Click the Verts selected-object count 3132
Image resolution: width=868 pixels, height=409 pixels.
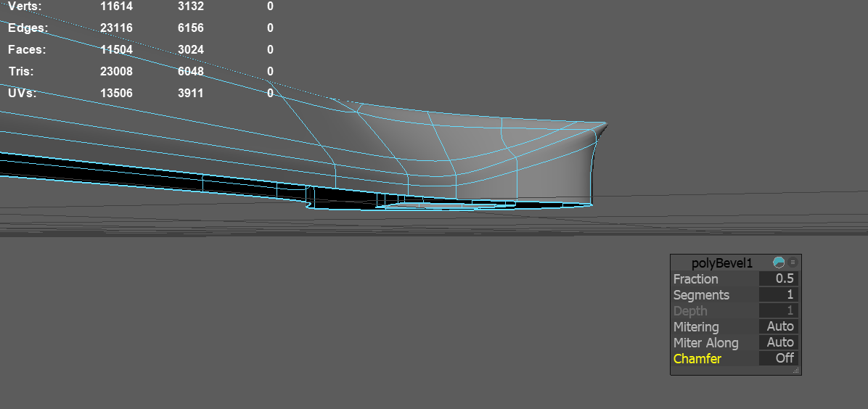pyautogui.click(x=190, y=7)
